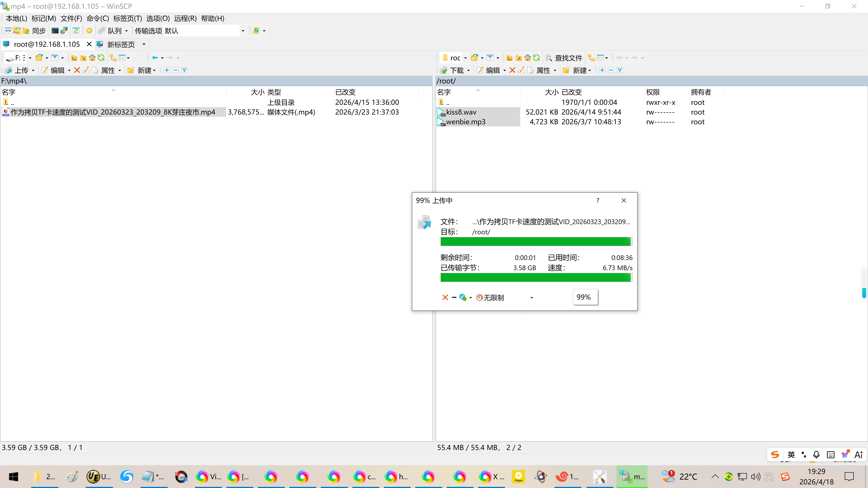The width and height of the screenshot is (868, 488).
Task: Minimize the upload progress dialog to queue
Action: point(454,297)
